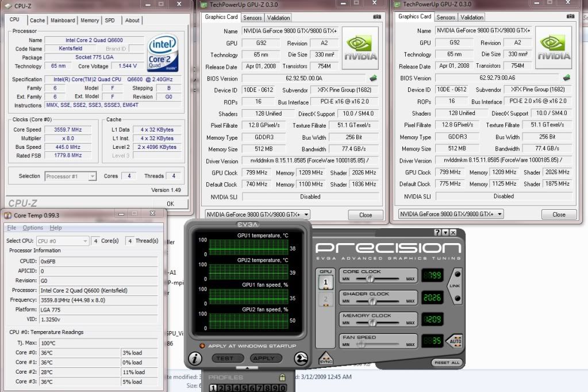The image size is (588, 392).
Task: Open the question mark help button in Precision
Action: 437,233
